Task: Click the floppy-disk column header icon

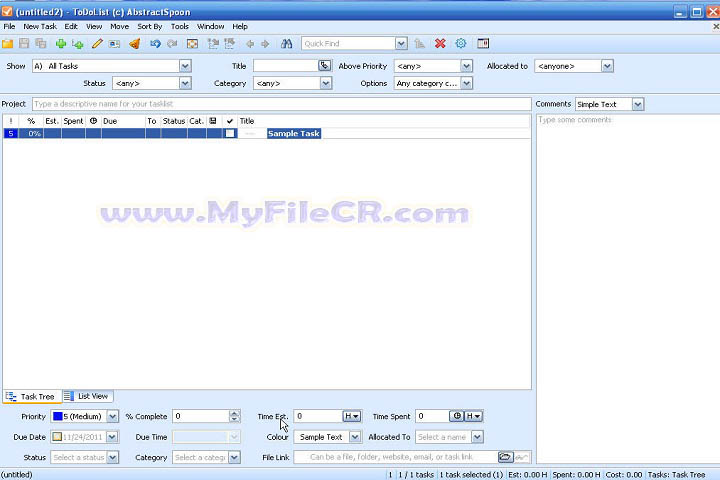Action: [213, 121]
